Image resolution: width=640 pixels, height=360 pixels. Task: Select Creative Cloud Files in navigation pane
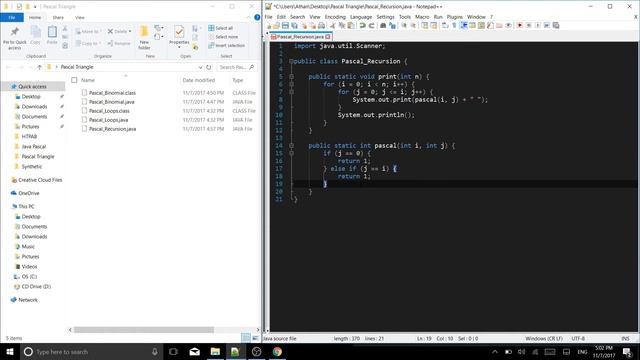tap(40, 180)
